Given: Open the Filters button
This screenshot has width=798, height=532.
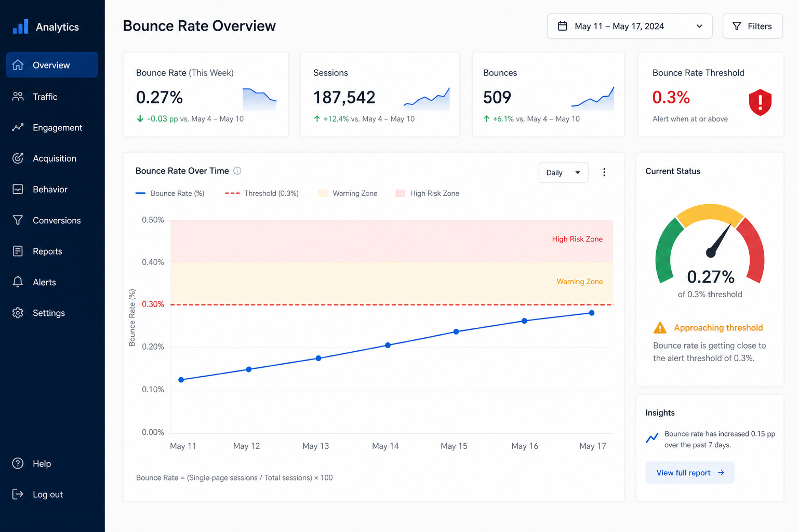Looking at the screenshot, I should 752,26.
